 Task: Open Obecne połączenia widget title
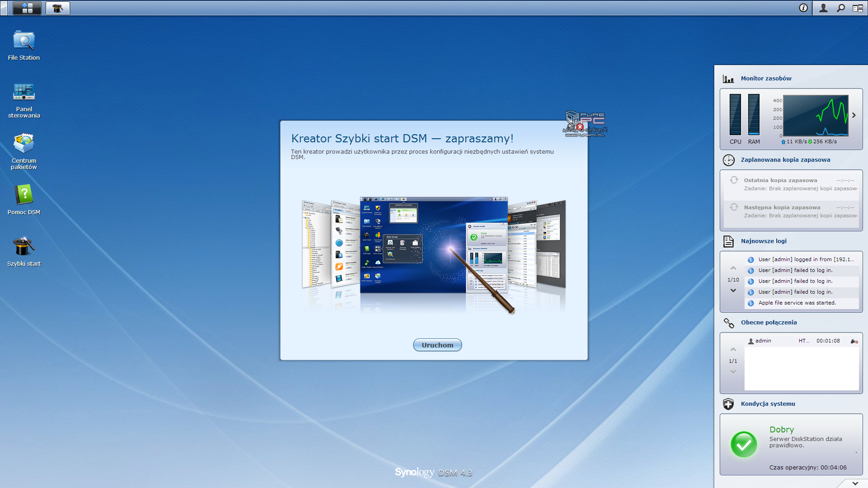[769, 322]
